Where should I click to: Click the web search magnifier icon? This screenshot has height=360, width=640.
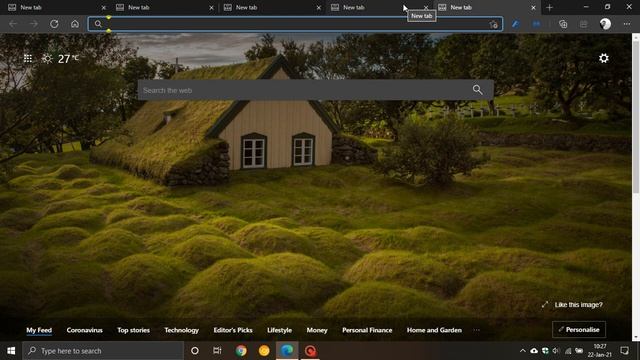(x=477, y=90)
